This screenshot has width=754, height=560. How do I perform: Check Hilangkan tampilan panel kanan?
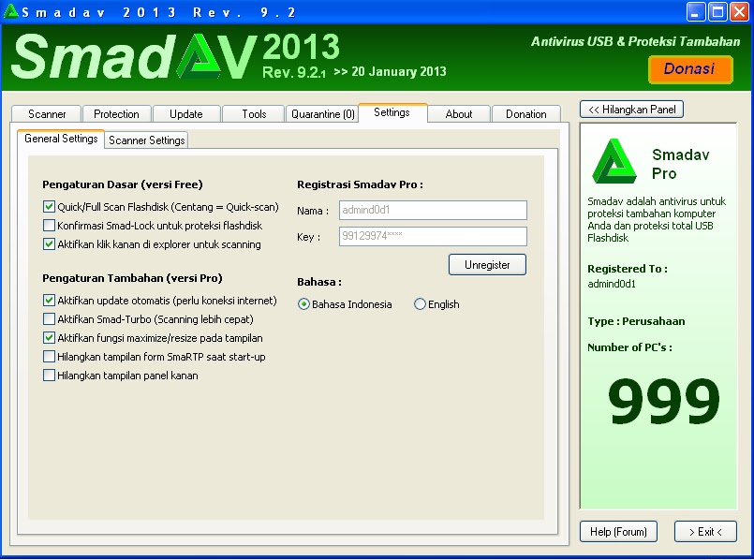point(49,376)
